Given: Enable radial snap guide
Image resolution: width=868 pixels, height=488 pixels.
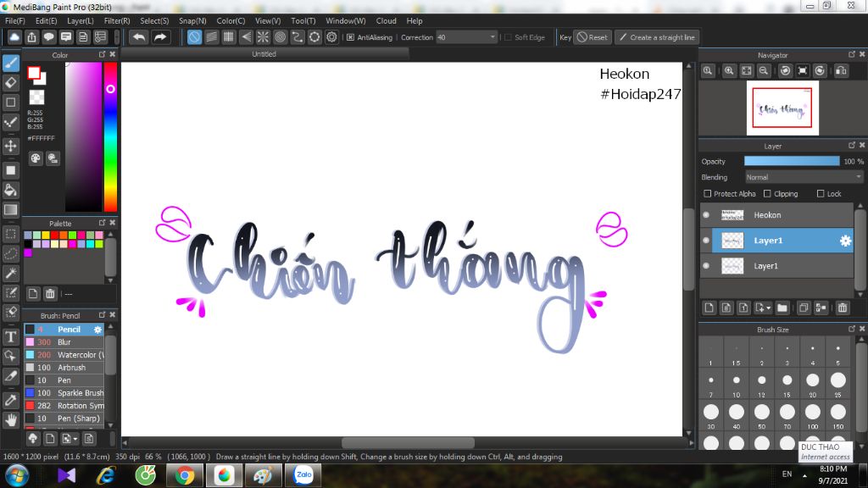Looking at the screenshot, I should 263,37.
